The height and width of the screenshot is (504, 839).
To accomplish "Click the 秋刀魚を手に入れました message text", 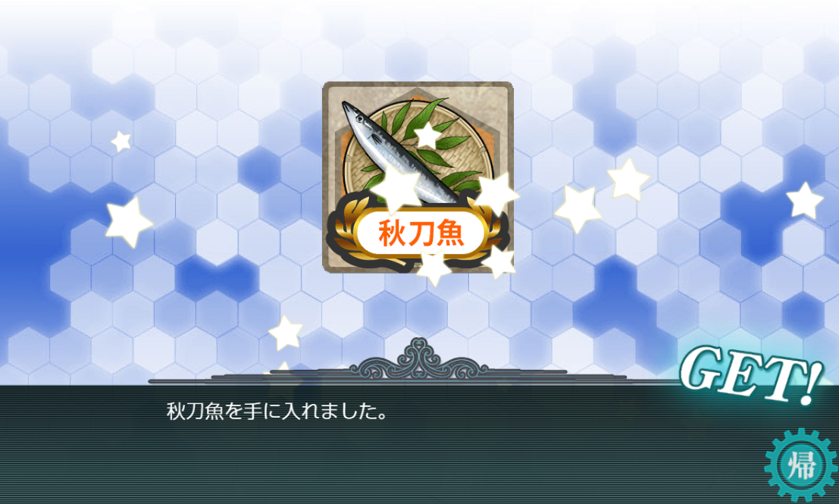I will (277, 412).
